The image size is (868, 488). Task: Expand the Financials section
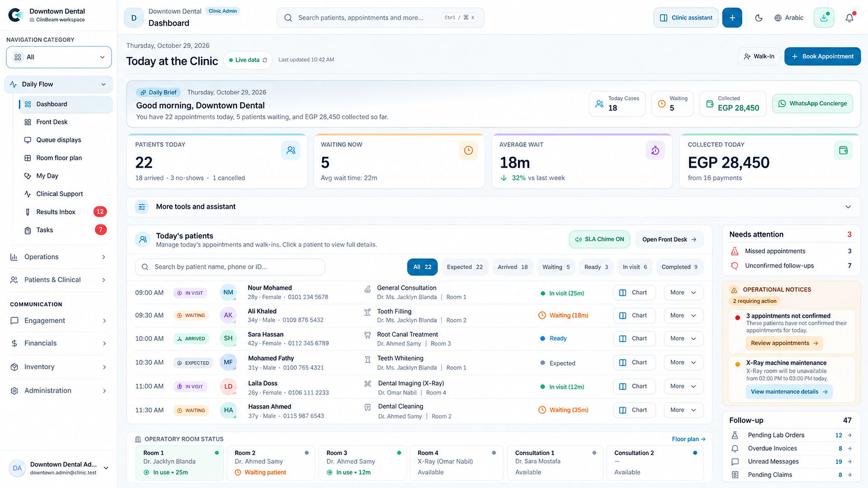coord(58,343)
